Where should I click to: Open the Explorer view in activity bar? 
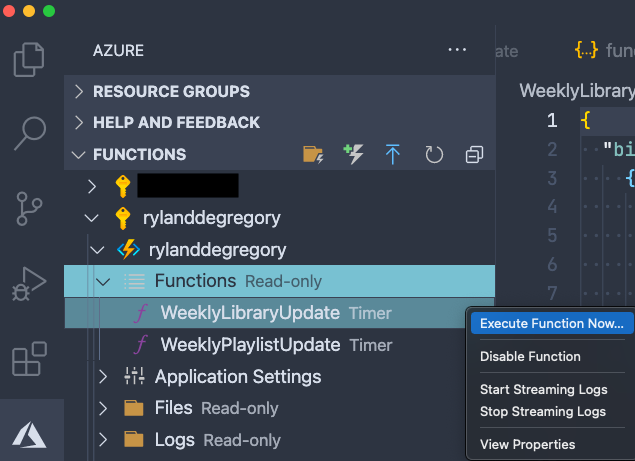coord(29,60)
